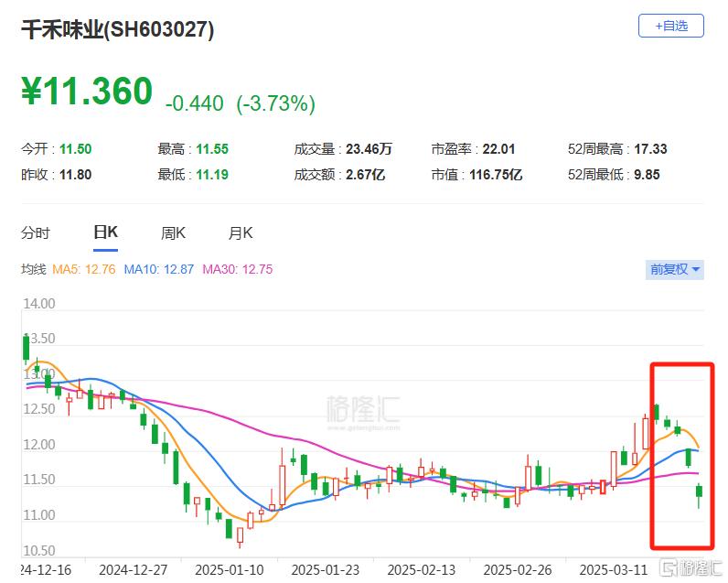Click the 2025-02-13 date axis label
This screenshot has width=728, height=583.
tap(422, 570)
